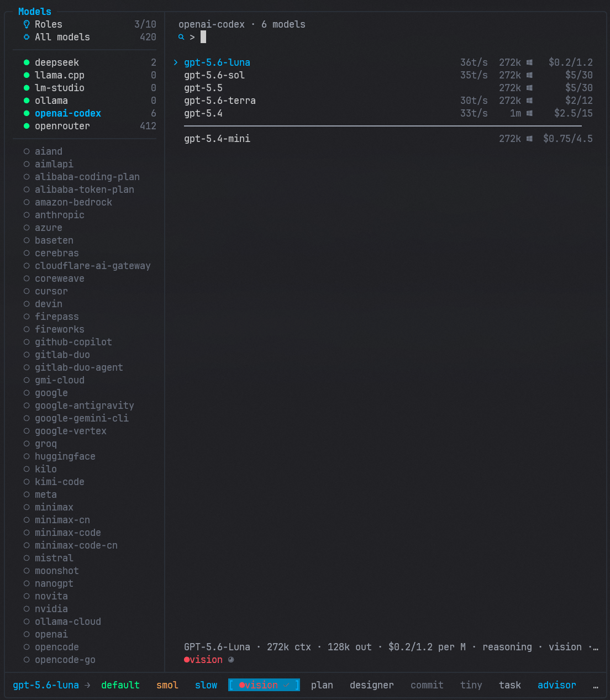The height and width of the screenshot is (700, 610).
Task: Click the gear icon beside All models
Action: coord(27,37)
